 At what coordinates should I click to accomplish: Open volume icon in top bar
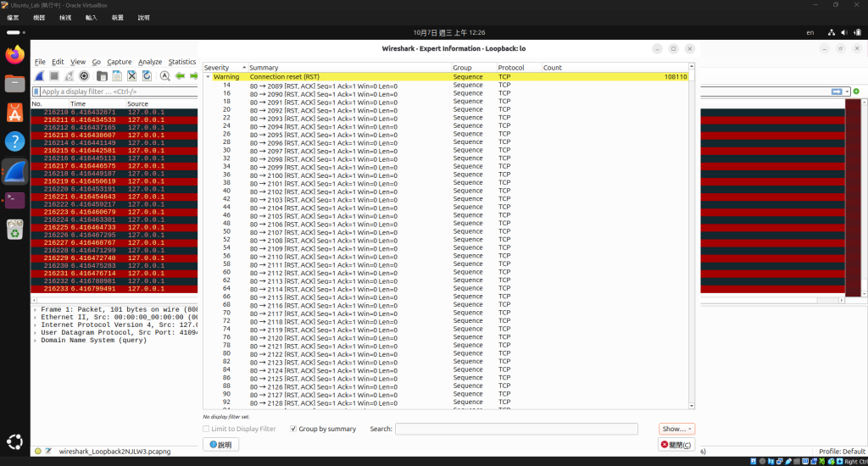[x=843, y=33]
